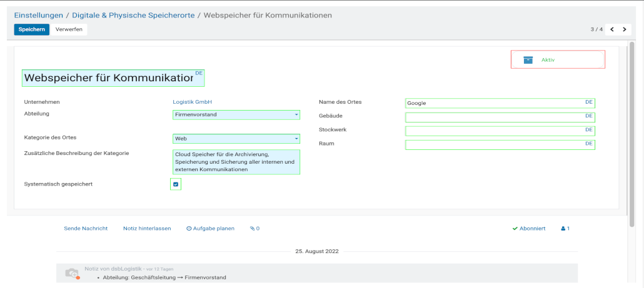Go to the next record arrow
Screen dimensions: 644x288
click(624, 29)
